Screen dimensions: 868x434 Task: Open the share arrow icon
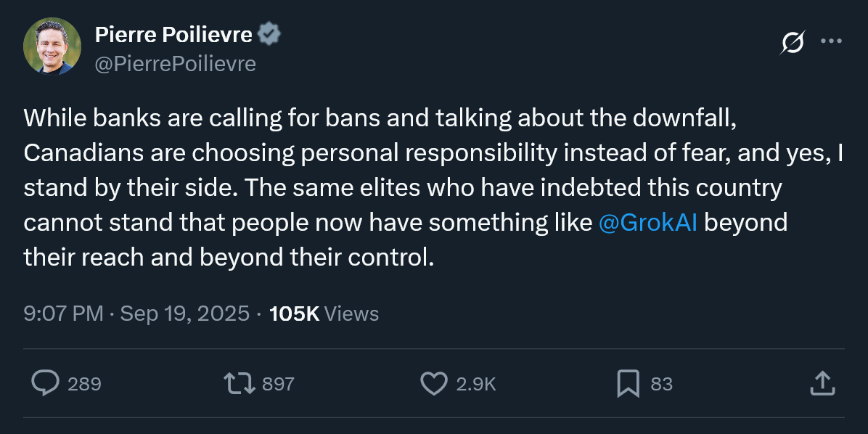pos(822,383)
